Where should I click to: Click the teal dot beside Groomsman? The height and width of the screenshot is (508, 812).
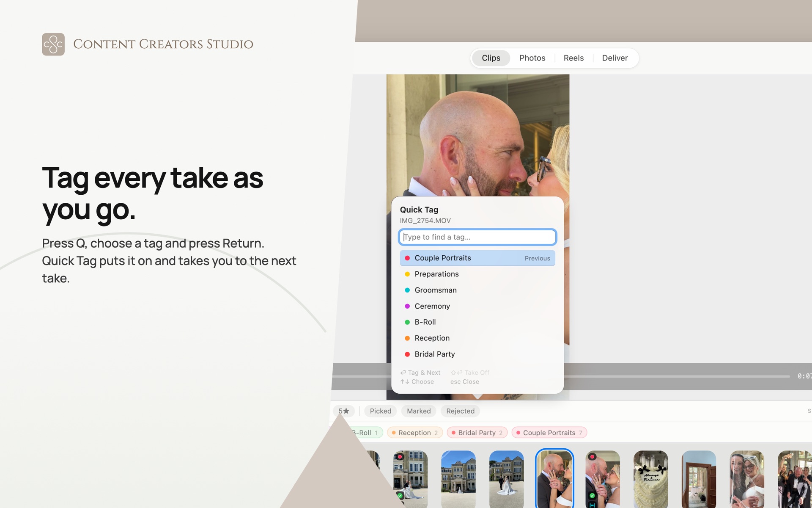(407, 290)
